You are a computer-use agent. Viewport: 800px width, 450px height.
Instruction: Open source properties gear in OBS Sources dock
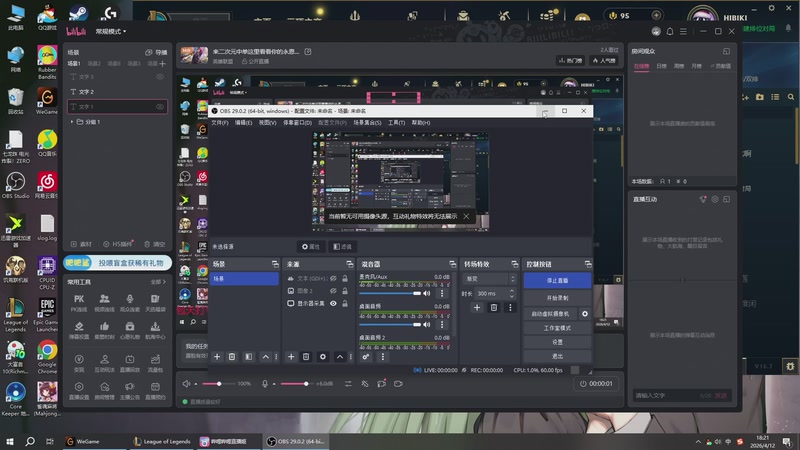coord(323,357)
